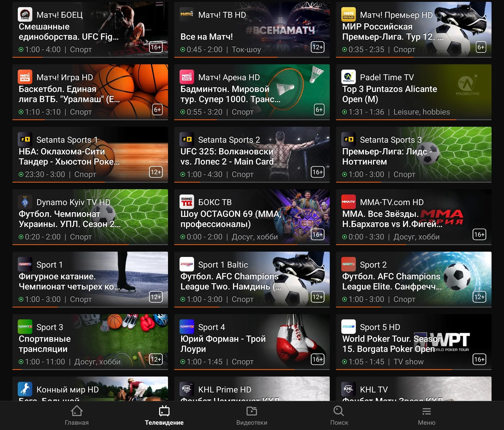The height and width of the screenshot is (430, 504).
Task: Click the Матч! Игра HD channel logo
Action: coord(25,77)
